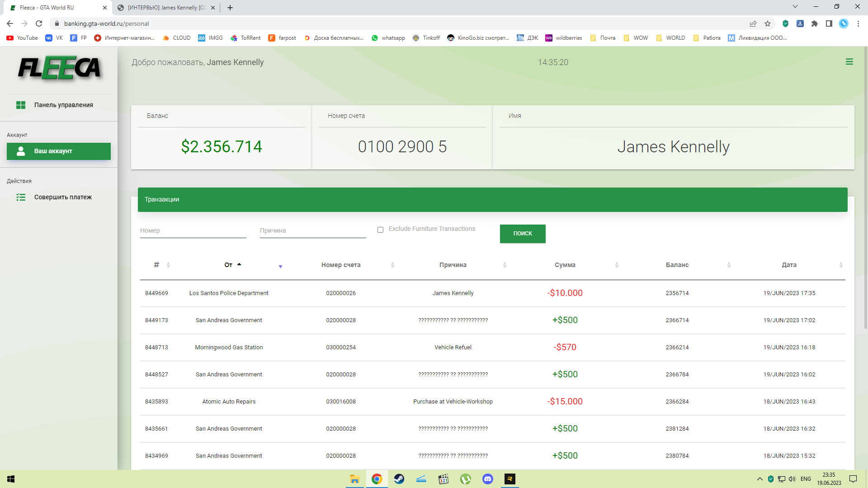Open wildberries bookmark
The image size is (868, 488).
[564, 38]
